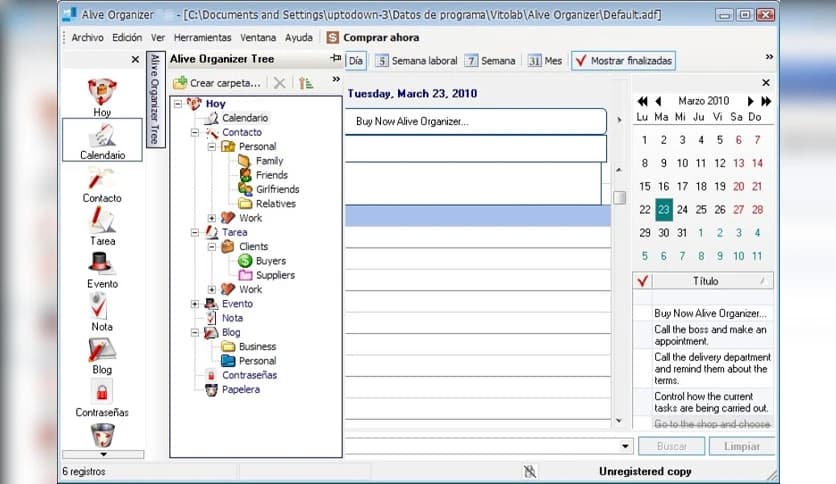Pin the Alive Organizer Tree panel
Screen dimensions: 836x484
335,58
